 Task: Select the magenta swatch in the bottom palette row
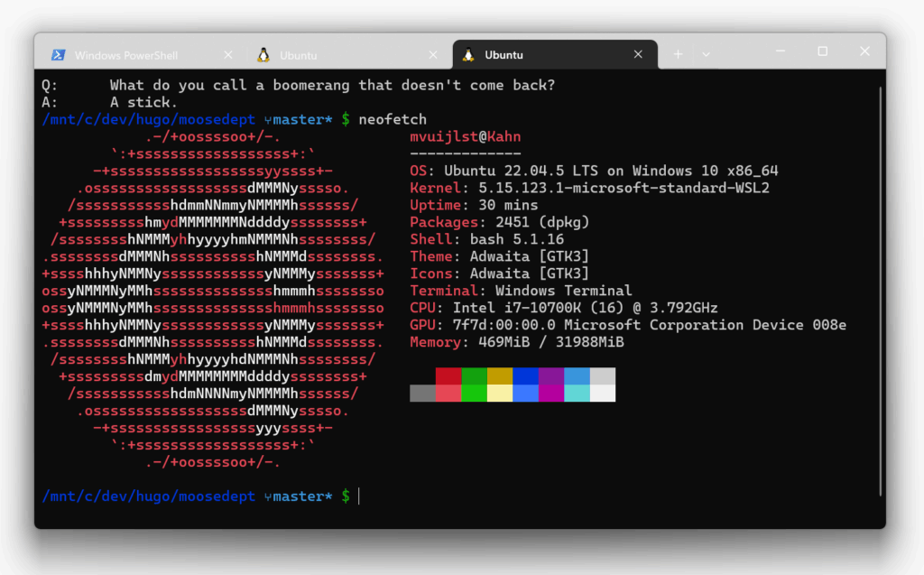coord(551,393)
